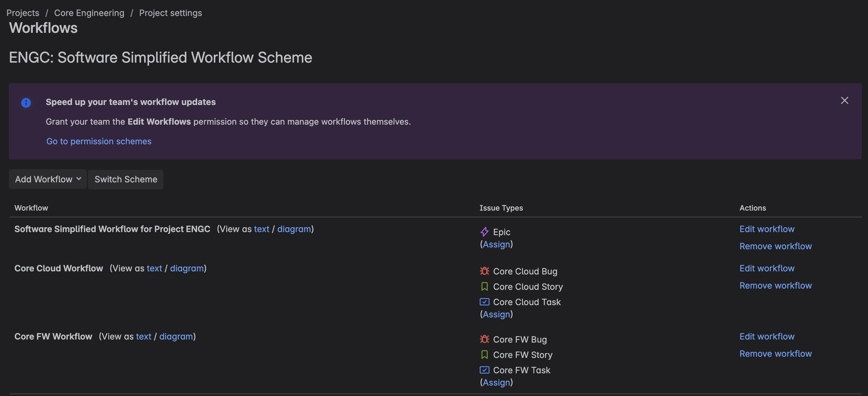
Task: Click the blue info icon in banner
Action: point(26,103)
